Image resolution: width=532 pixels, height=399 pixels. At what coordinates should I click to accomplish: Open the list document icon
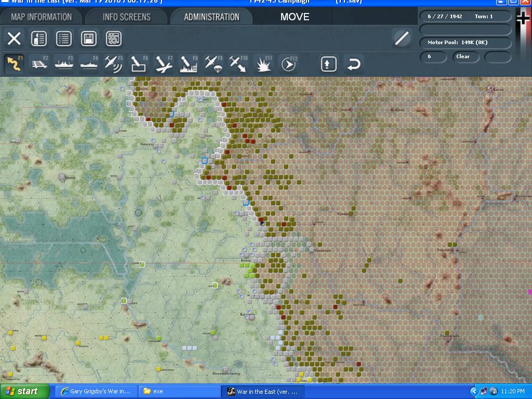(x=64, y=38)
